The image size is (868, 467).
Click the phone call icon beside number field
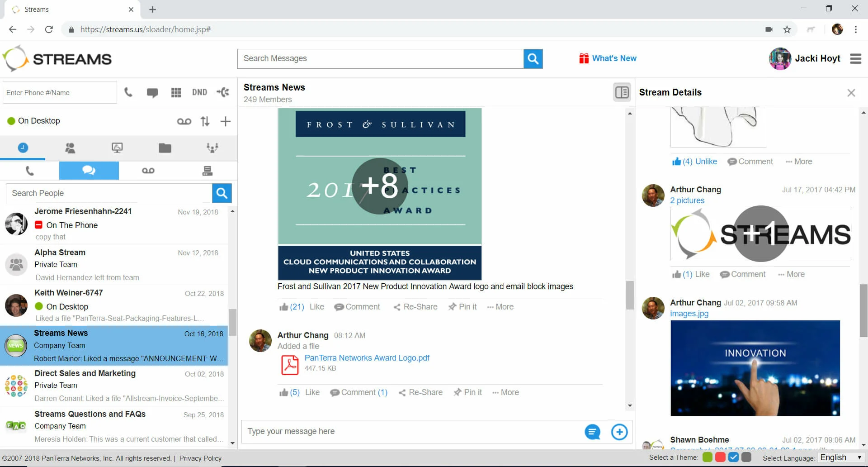(x=128, y=92)
